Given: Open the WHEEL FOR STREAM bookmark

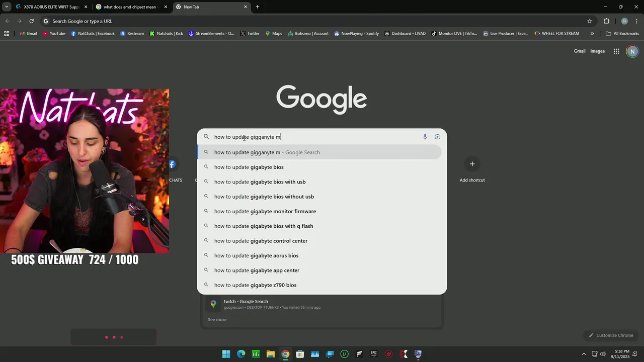Looking at the screenshot, I should (x=557, y=34).
